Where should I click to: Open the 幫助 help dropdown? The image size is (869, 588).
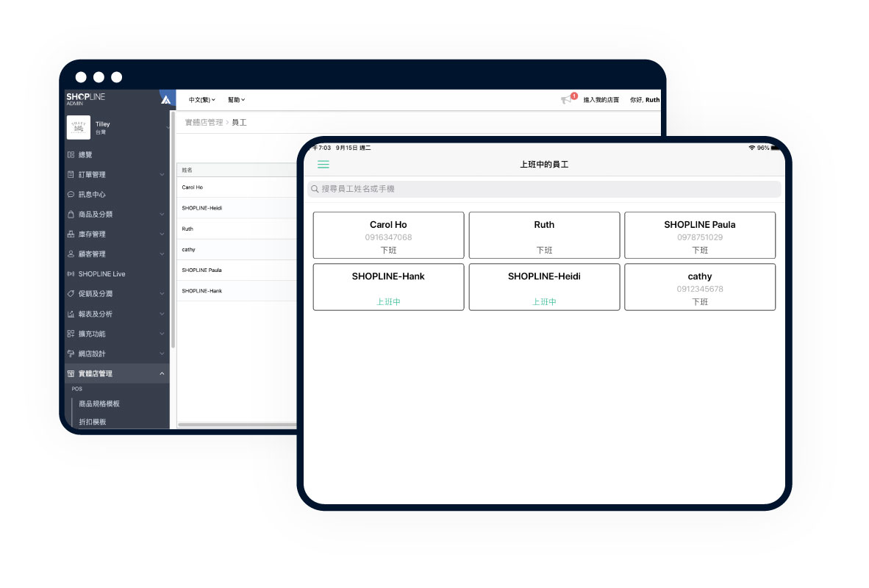click(x=236, y=100)
